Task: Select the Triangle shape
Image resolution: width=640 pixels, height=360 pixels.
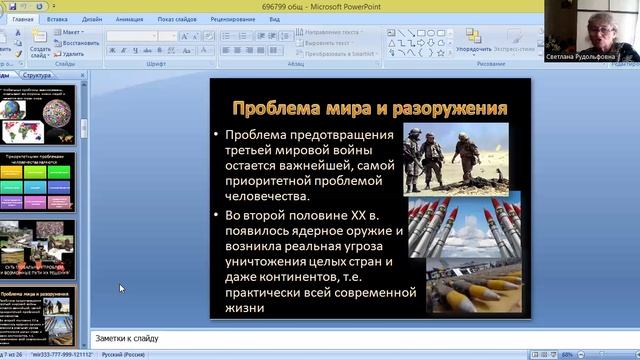Action: tap(391, 43)
